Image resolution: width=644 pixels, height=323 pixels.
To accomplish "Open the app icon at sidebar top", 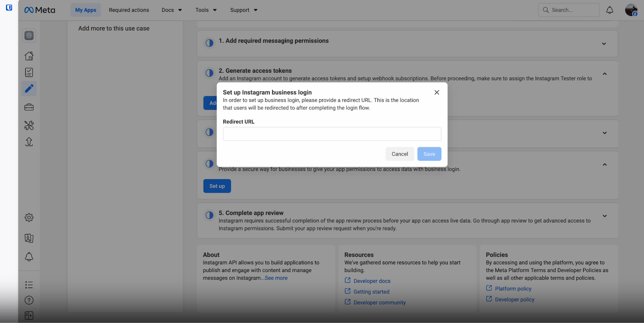I will point(29,35).
